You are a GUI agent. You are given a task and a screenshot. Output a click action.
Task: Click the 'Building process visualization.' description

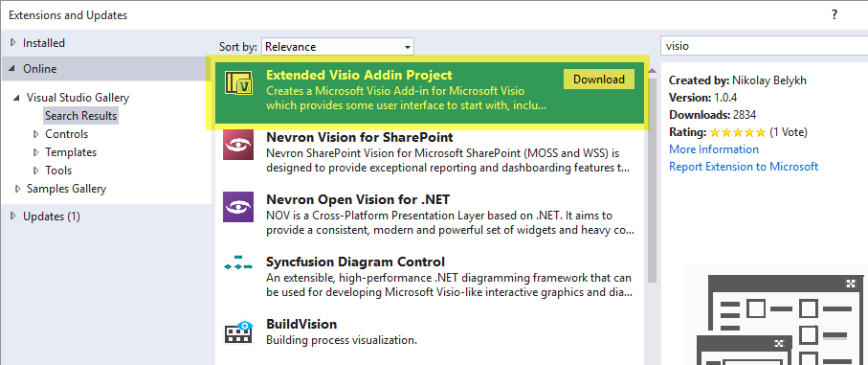[x=342, y=339]
